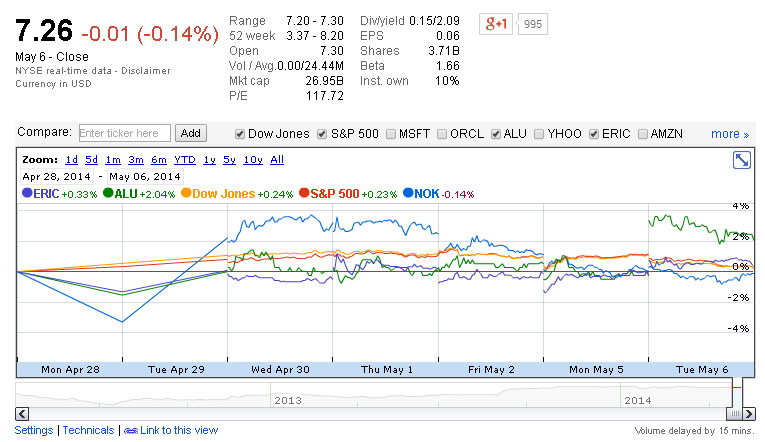
Task: Click the link chain icon near Link to this view
Action: pyautogui.click(x=131, y=431)
